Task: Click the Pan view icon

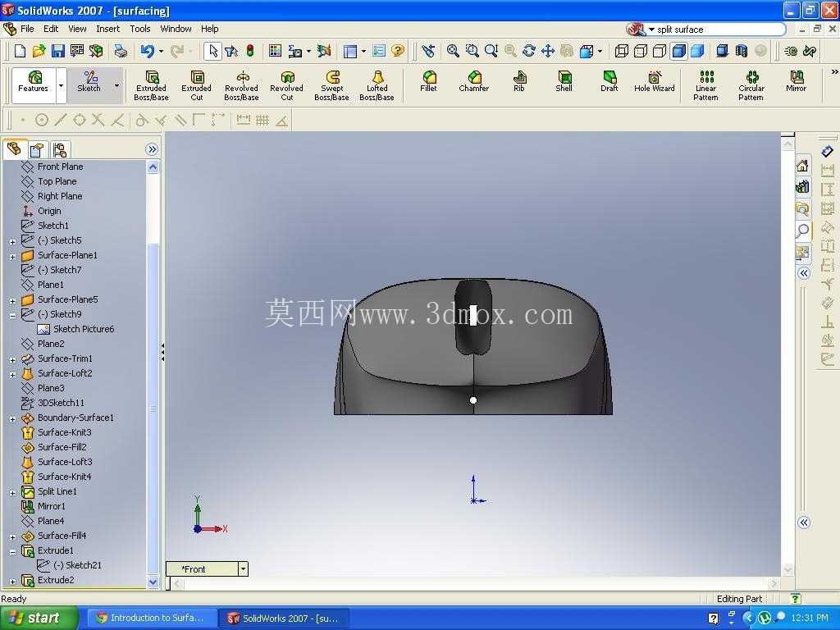Action: 547,51
